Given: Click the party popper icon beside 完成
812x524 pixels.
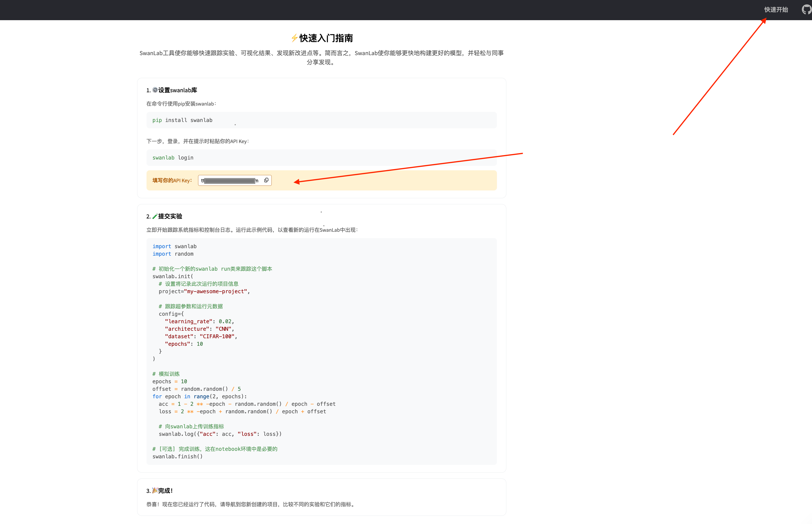Looking at the screenshot, I should click(x=155, y=490).
